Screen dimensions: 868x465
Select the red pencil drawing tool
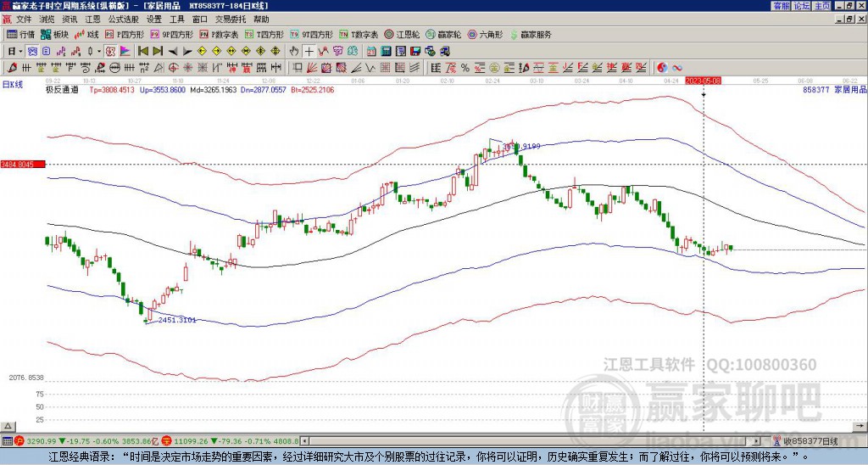click(12, 68)
